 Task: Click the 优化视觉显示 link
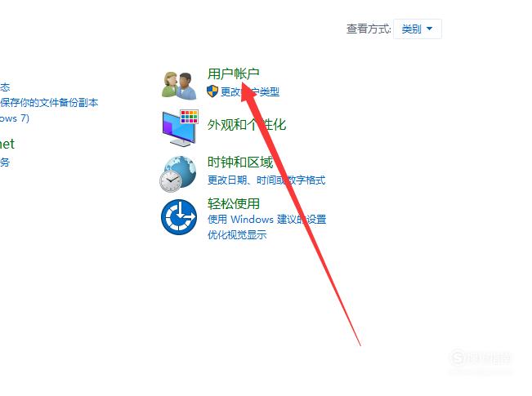237,234
